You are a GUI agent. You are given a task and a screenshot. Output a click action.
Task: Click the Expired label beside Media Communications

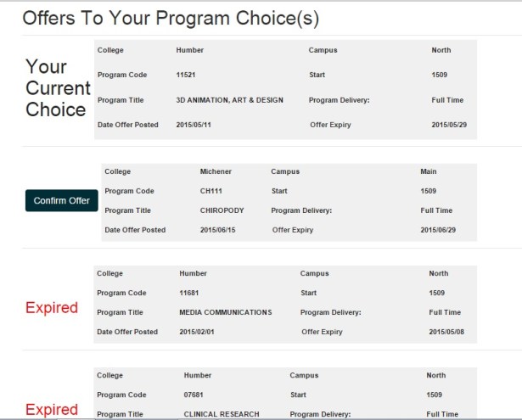tap(52, 307)
